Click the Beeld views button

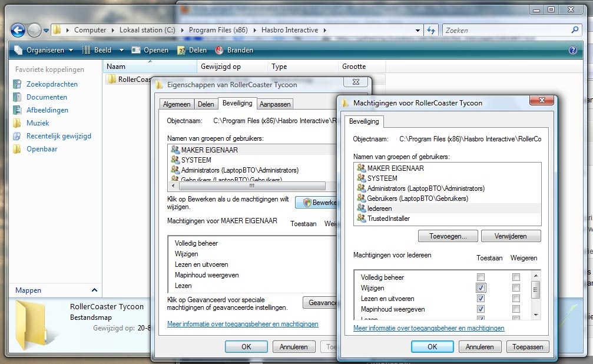pos(97,50)
